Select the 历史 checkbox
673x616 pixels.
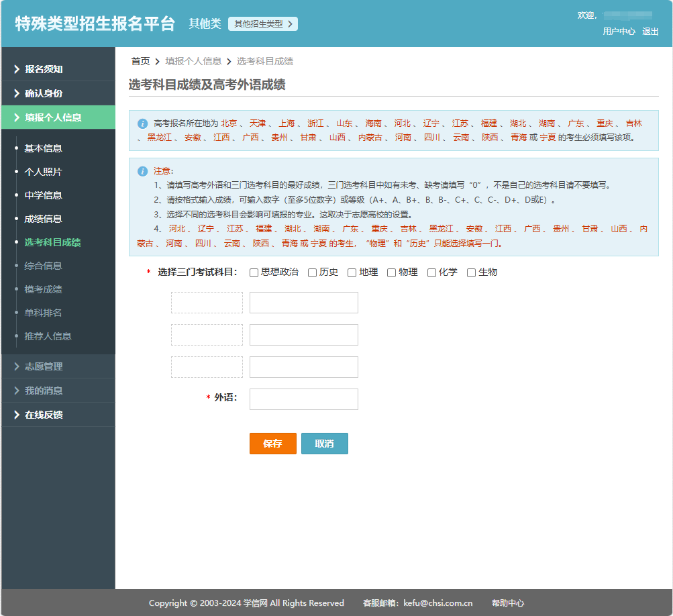point(312,272)
